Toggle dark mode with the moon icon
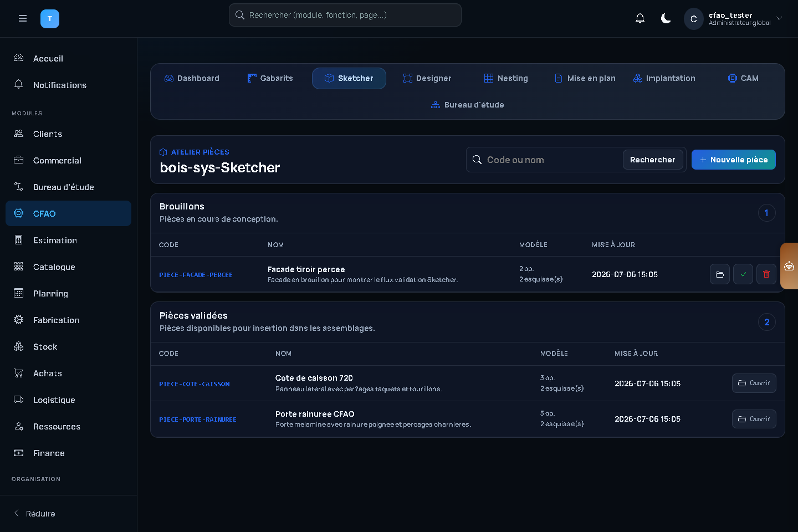 pyautogui.click(x=666, y=18)
